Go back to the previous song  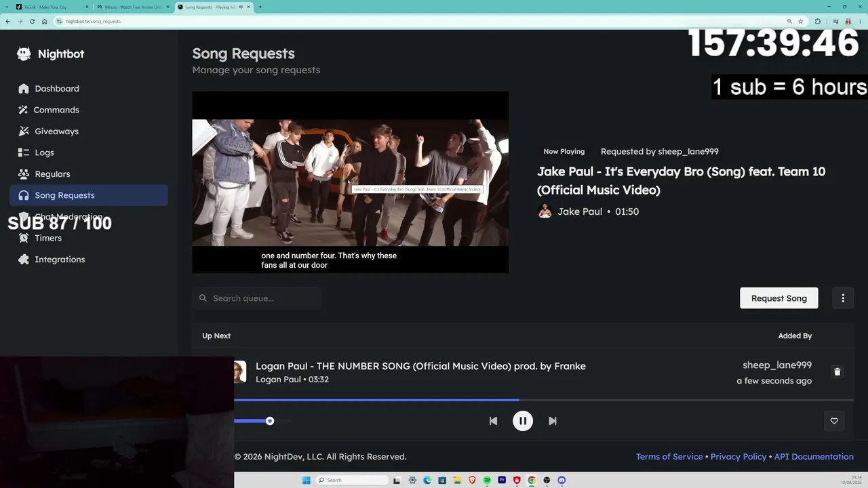click(493, 421)
